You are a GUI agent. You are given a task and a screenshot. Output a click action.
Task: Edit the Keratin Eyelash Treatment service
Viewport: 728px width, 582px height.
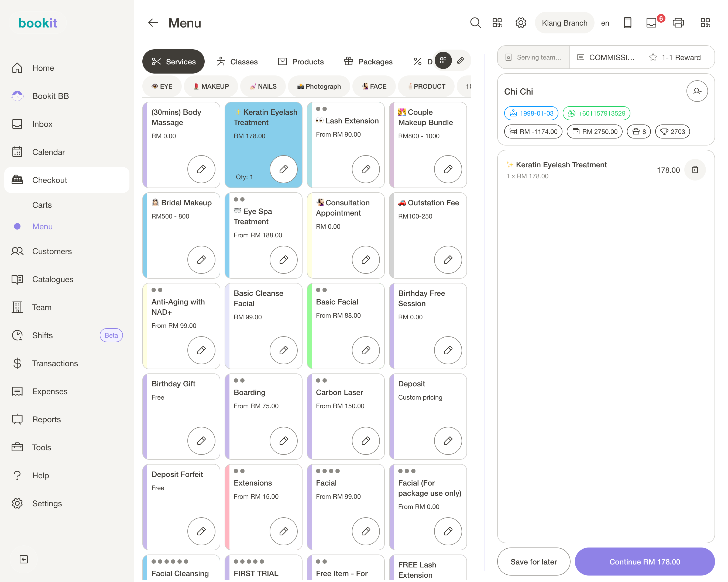tap(284, 169)
